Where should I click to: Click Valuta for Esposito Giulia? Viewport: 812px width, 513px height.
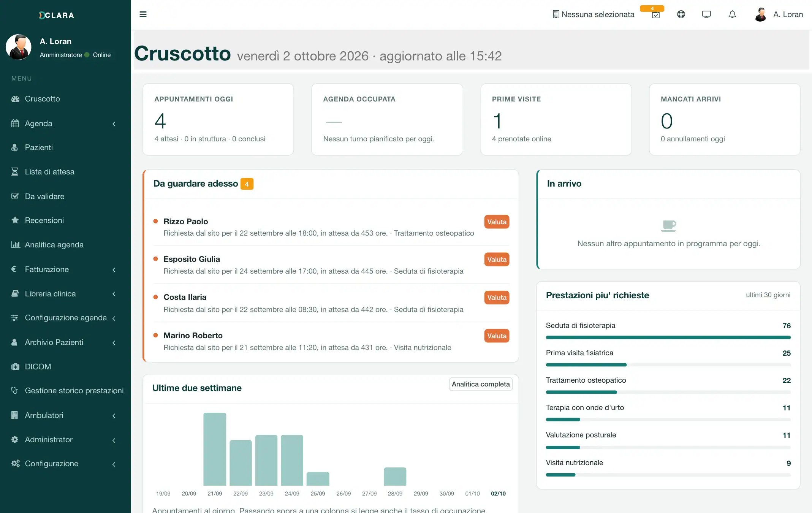pyautogui.click(x=497, y=260)
